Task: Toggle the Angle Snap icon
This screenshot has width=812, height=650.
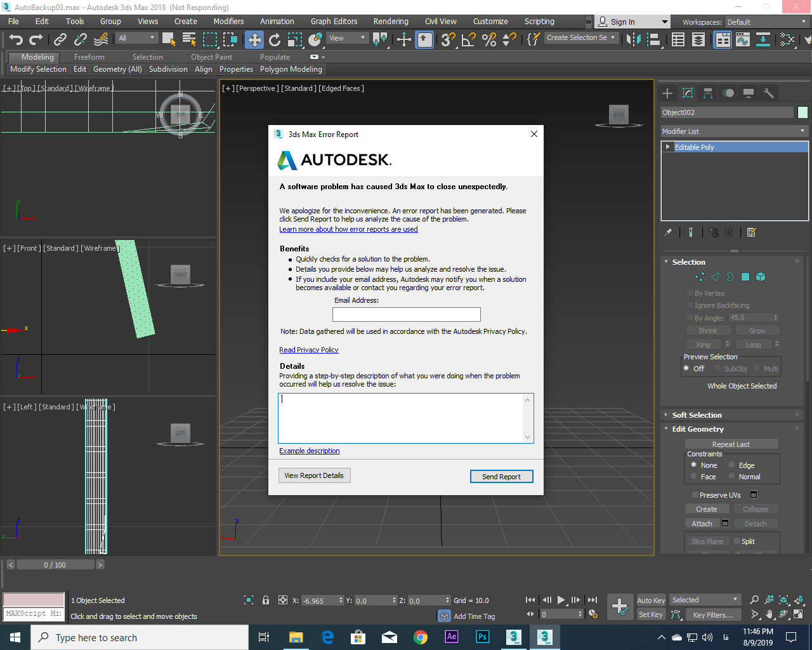Action: (469, 39)
